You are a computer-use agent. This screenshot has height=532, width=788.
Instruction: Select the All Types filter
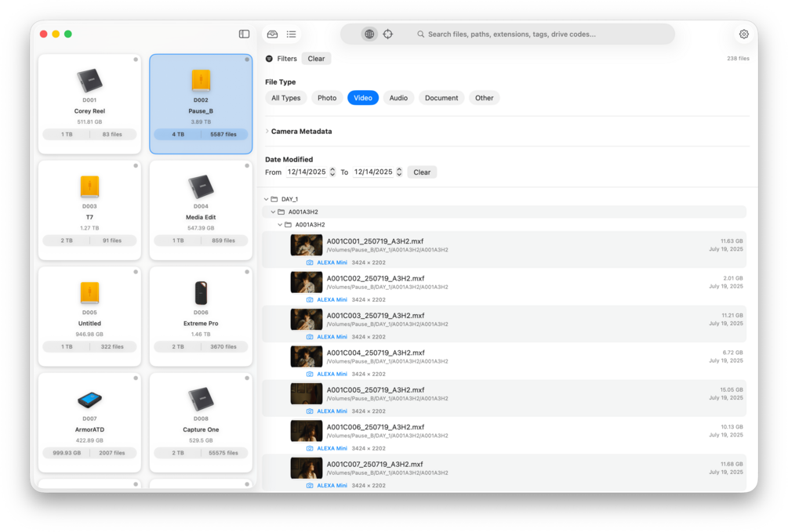coord(286,98)
